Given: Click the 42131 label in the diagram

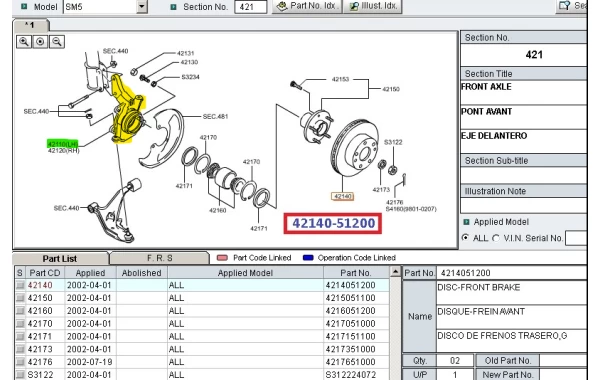Looking at the screenshot, I should (185, 53).
